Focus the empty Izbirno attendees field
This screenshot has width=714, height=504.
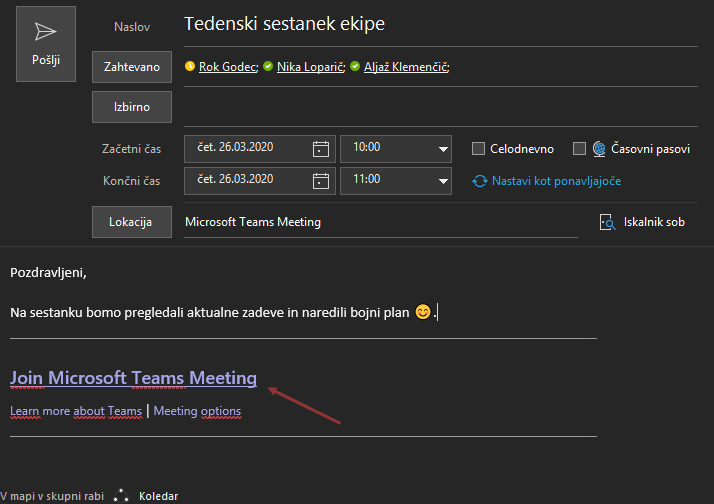(440, 107)
